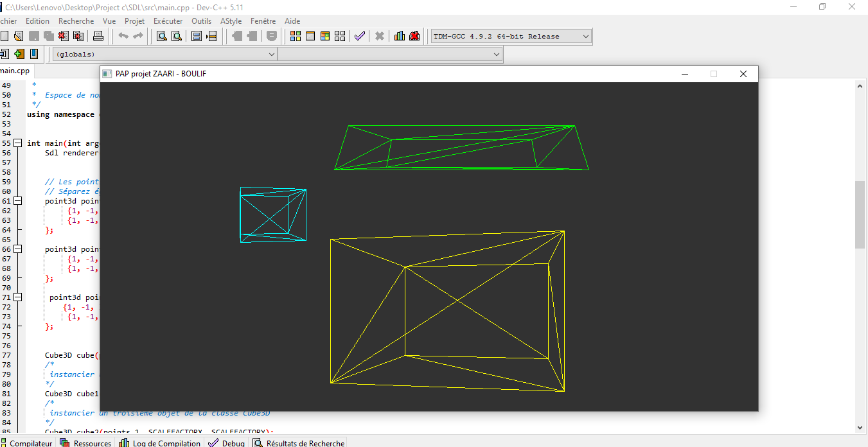Image resolution: width=868 pixels, height=447 pixels.
Task: Switch to the Compilateur bottom tab
Action: pos(27,443)
